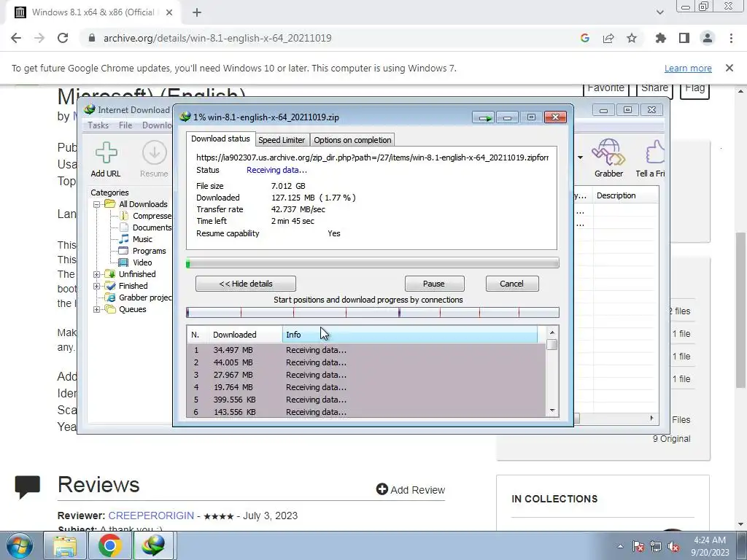Click the Tell a Friend thumbs-up icon
747x560 pixels.
[654, 152]
